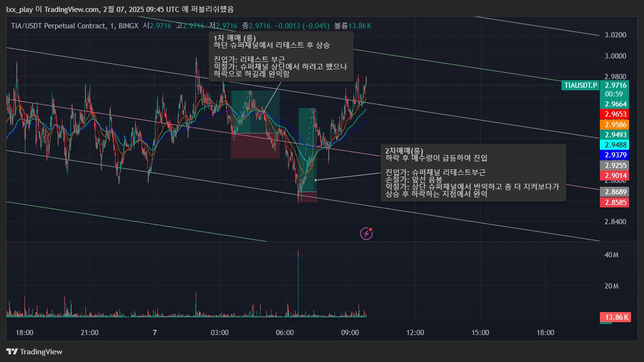Click the line 손절가: 앞선 음봉
Viewport: 644px width, 362px height.
[414, 180]
